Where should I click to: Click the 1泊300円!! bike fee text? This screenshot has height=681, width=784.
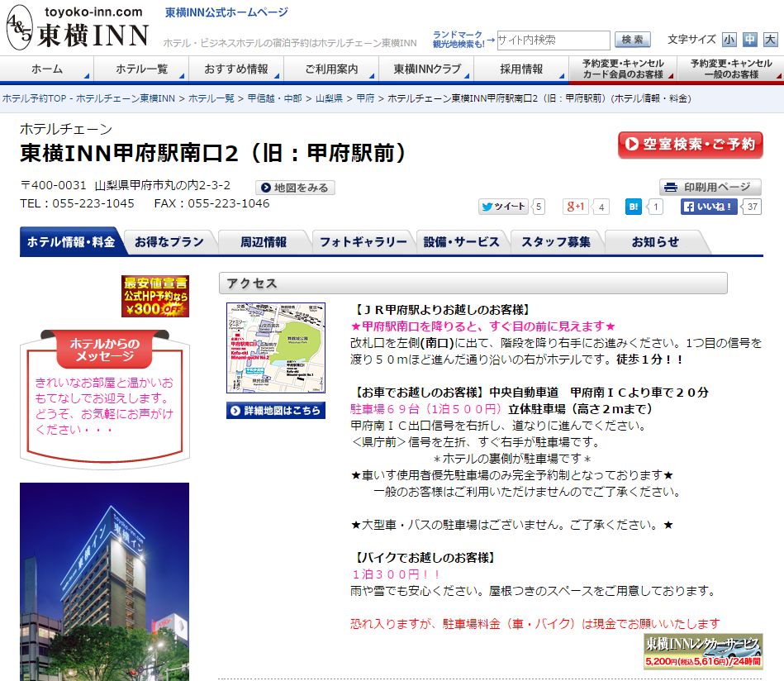396,574
